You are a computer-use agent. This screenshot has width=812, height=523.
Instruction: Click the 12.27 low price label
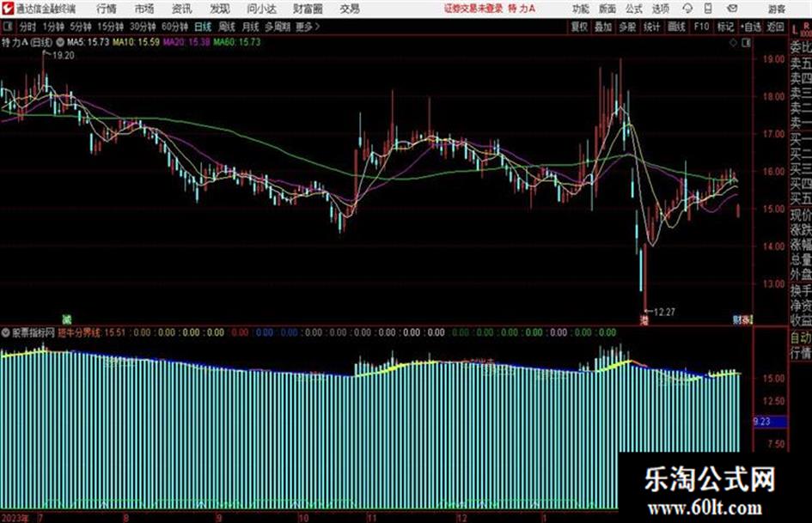coord(664,313)
